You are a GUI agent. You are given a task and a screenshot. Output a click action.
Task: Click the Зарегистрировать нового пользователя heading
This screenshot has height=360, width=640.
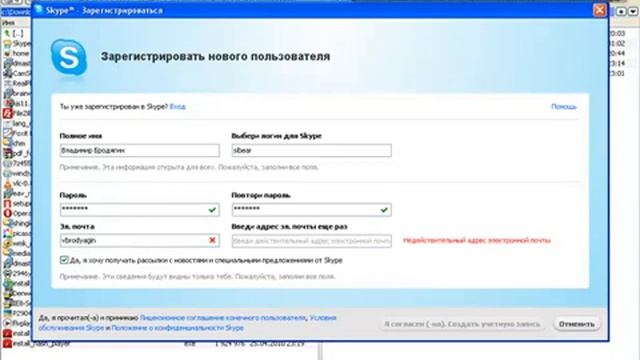tap(216, 56)
